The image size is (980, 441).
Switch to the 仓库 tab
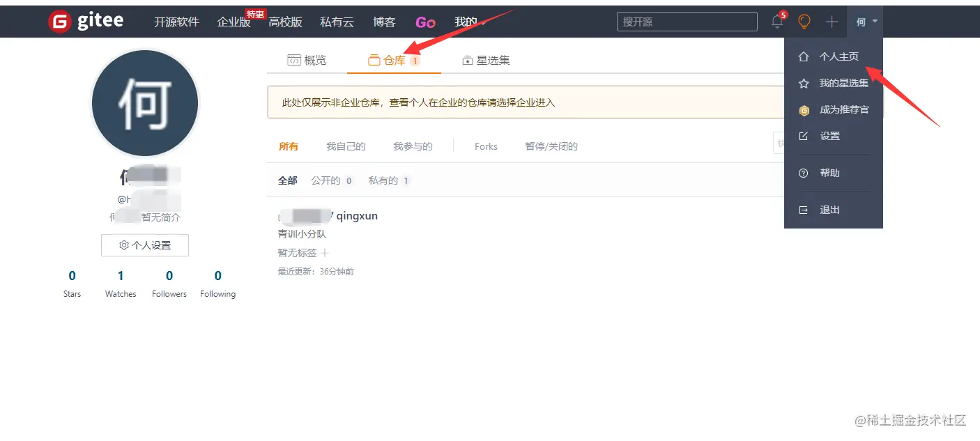(x=394, y=60)
